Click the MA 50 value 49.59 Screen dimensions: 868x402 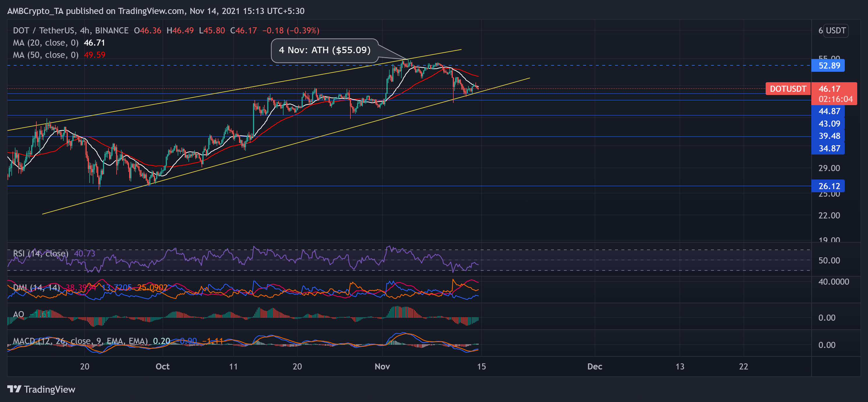[x=95, y=55]
